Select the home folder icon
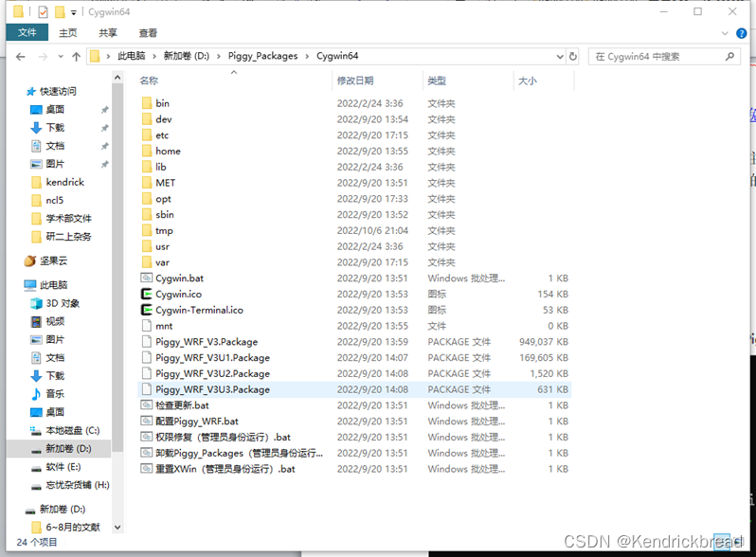The image size is (756, 557). 147,151
